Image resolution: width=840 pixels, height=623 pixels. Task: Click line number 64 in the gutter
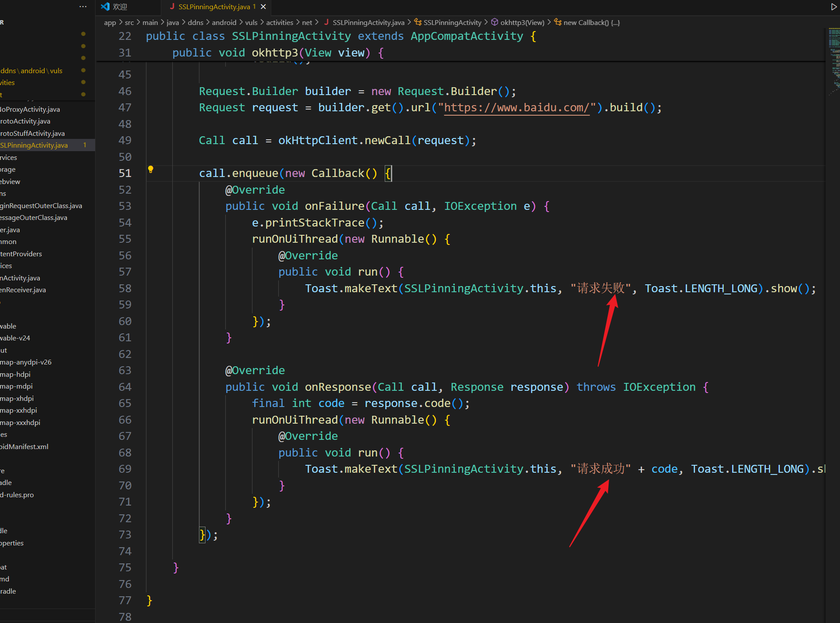125,387
